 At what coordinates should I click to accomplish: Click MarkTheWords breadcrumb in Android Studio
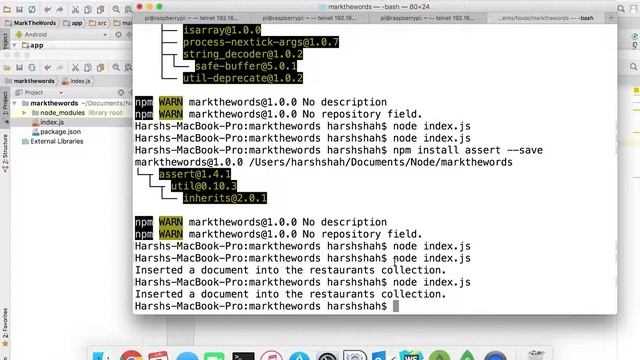pos(31,23)
